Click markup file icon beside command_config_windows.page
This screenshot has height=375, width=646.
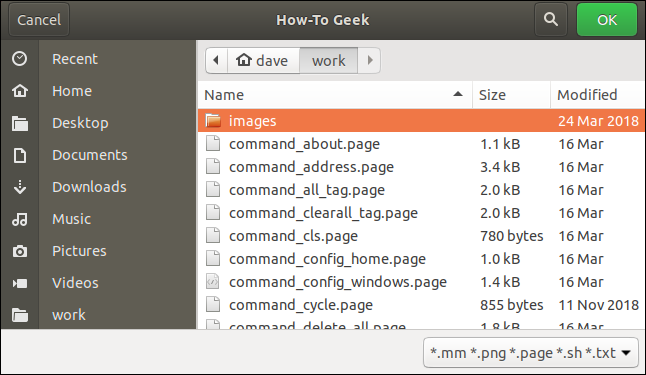point(213,282)
